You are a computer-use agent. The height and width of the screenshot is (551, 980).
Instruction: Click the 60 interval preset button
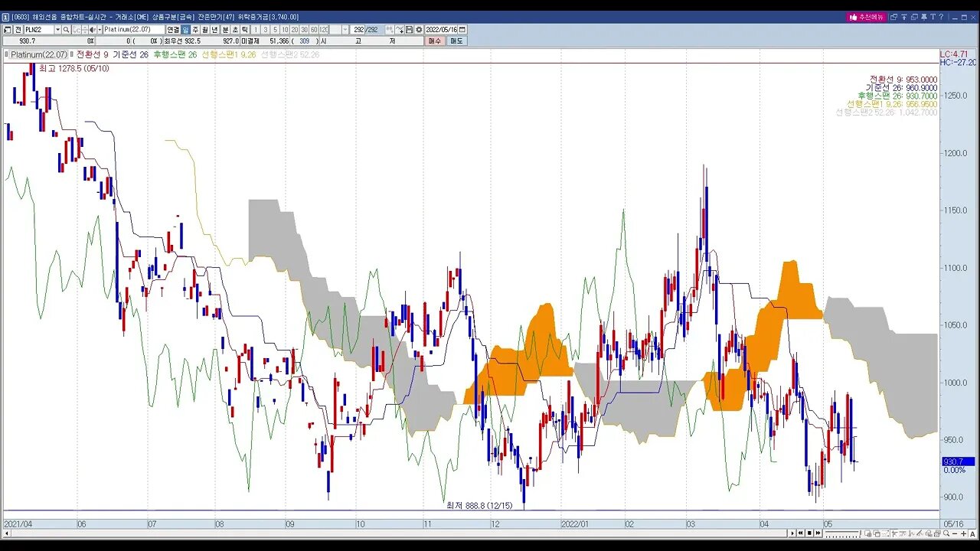coord(314,29)
